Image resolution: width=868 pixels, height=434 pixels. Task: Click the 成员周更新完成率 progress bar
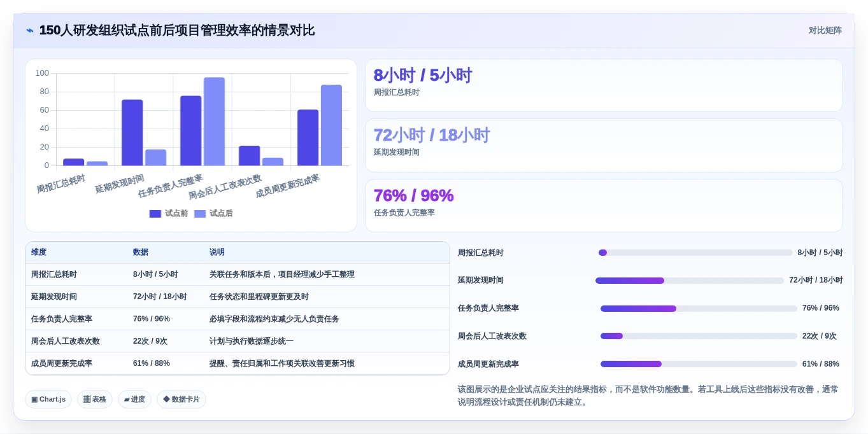point(699,364)
